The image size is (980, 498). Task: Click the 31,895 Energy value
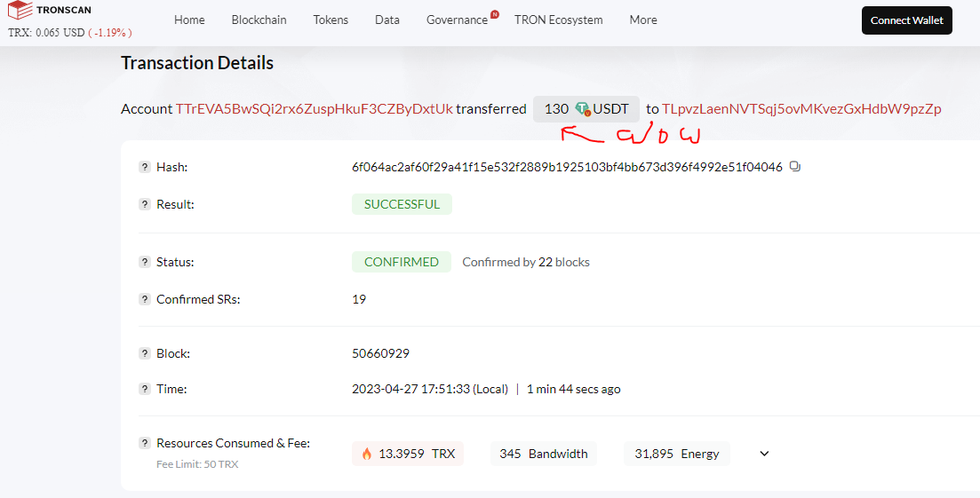pos(677,454)
